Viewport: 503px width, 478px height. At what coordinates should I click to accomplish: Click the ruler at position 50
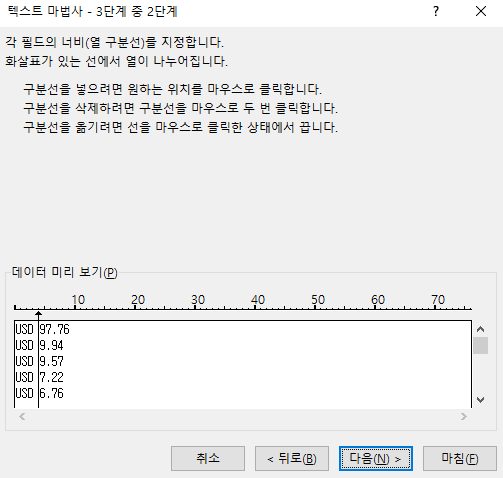(318, 300)
